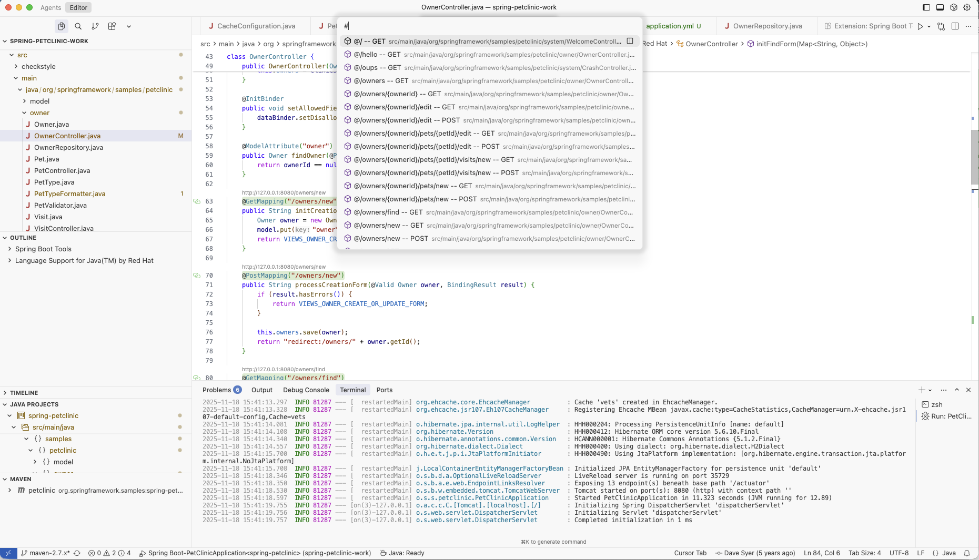The height and width of the screenshot is (560, 979).
Task: Open OwnerRepository.java in the file tree
Action: tap(68, 148)
